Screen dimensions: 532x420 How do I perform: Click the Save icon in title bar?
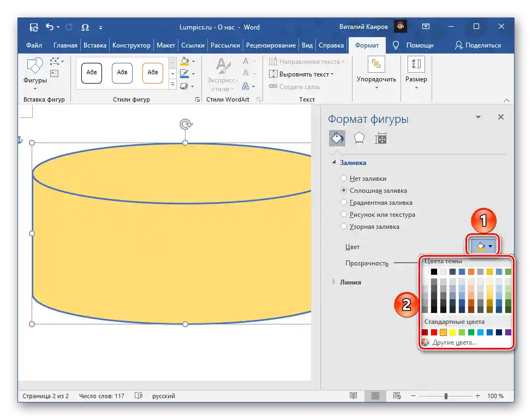tap(34, 27)
